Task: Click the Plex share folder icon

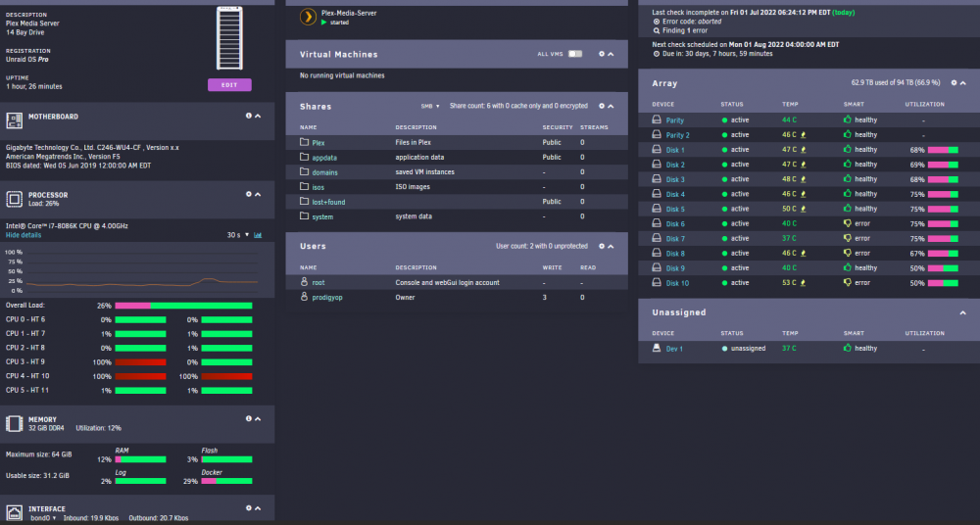Action: (305, 142)
